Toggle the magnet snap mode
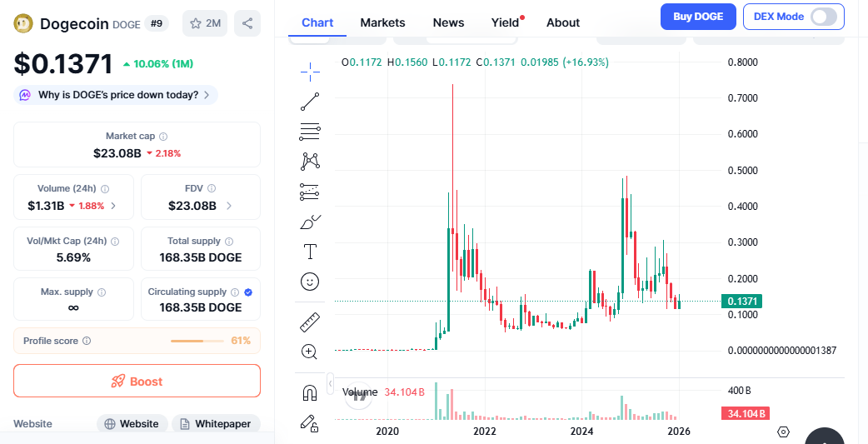 310,392
